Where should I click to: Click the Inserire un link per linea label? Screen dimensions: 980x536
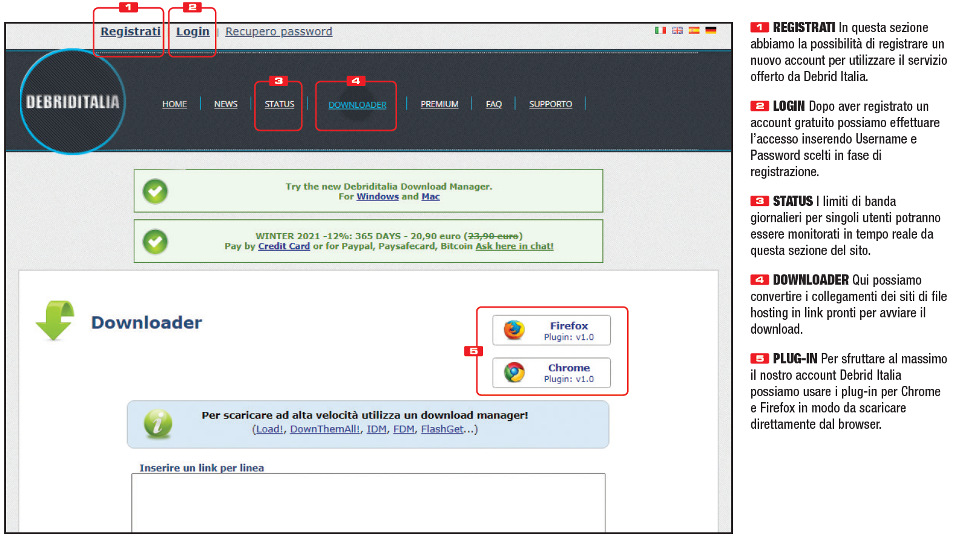click(x=202, y=468)
